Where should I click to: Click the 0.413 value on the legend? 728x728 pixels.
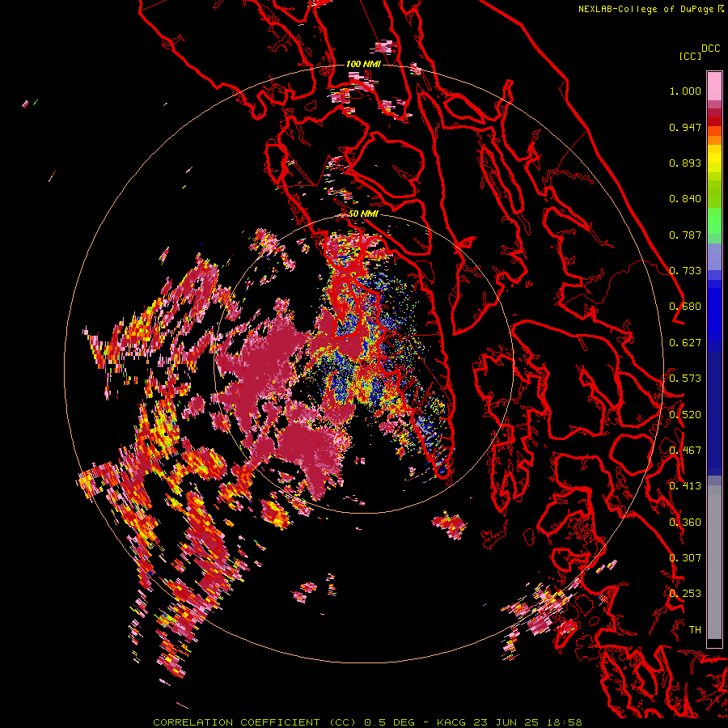[x=685, y=486]
